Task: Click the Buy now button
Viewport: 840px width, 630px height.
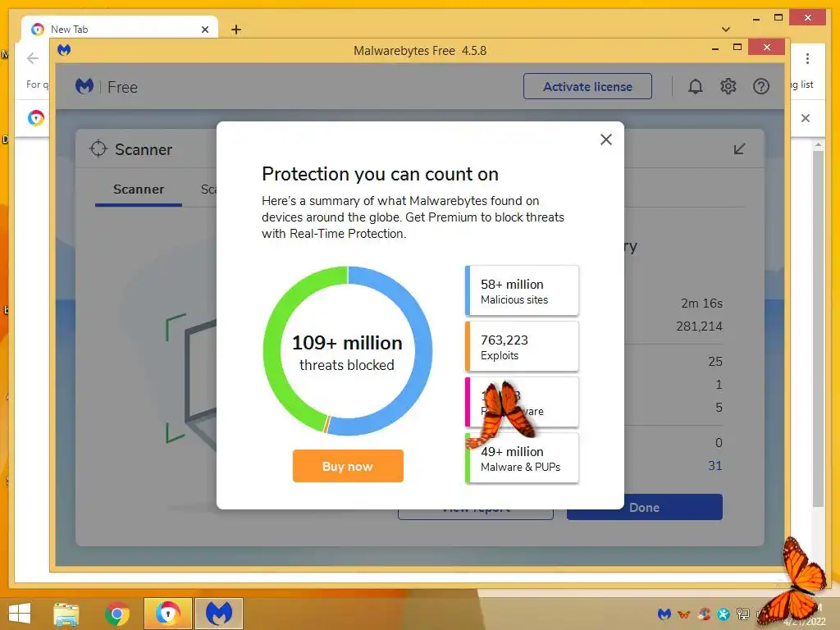Action: tap(348, 466)
